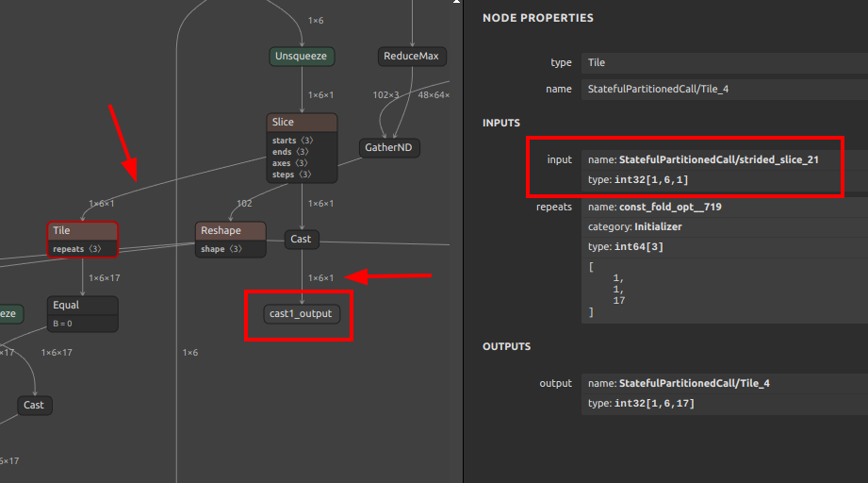
Task: Select the Slice node header
Action: pos(302,123)
